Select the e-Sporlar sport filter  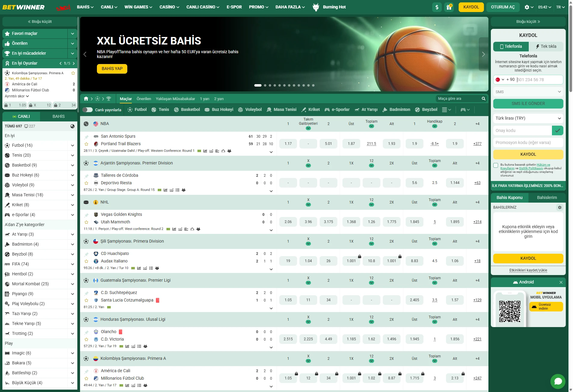click(x=337, y=109)
